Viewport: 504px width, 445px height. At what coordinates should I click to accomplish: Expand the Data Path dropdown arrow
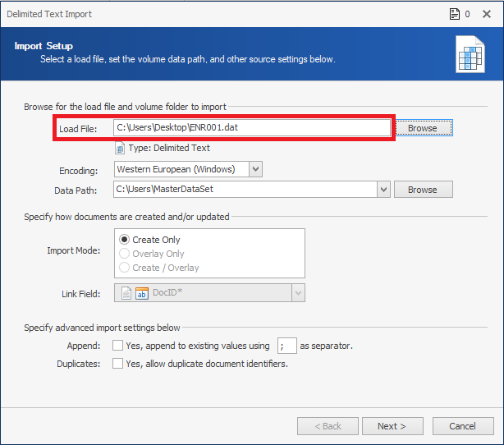(x=383, y=190)
